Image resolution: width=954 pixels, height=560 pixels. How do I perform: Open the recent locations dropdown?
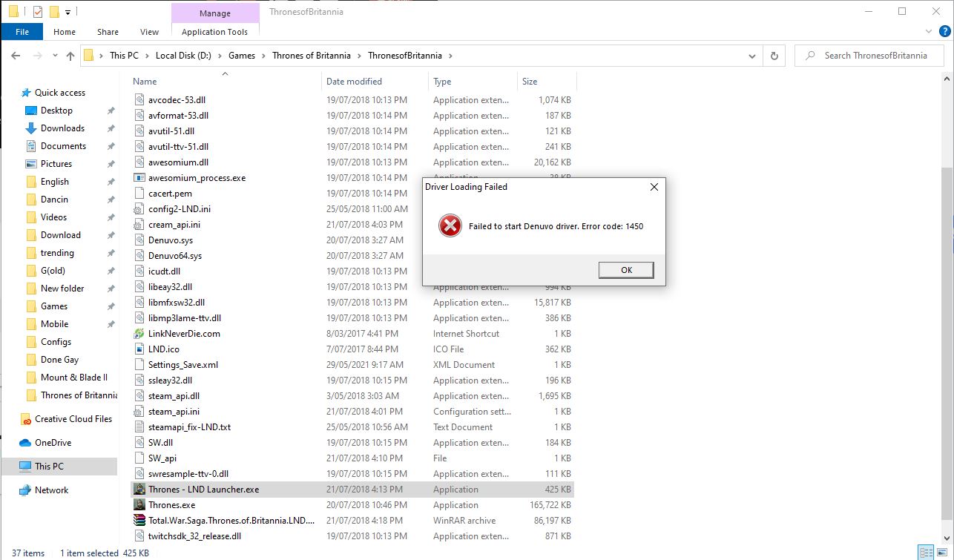point(56,56)
